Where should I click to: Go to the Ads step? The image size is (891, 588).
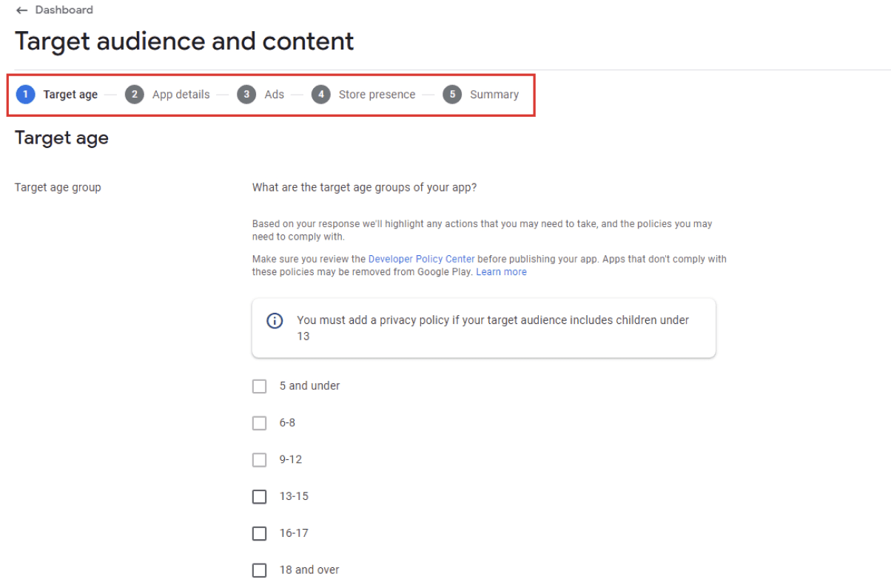(274, 94)
